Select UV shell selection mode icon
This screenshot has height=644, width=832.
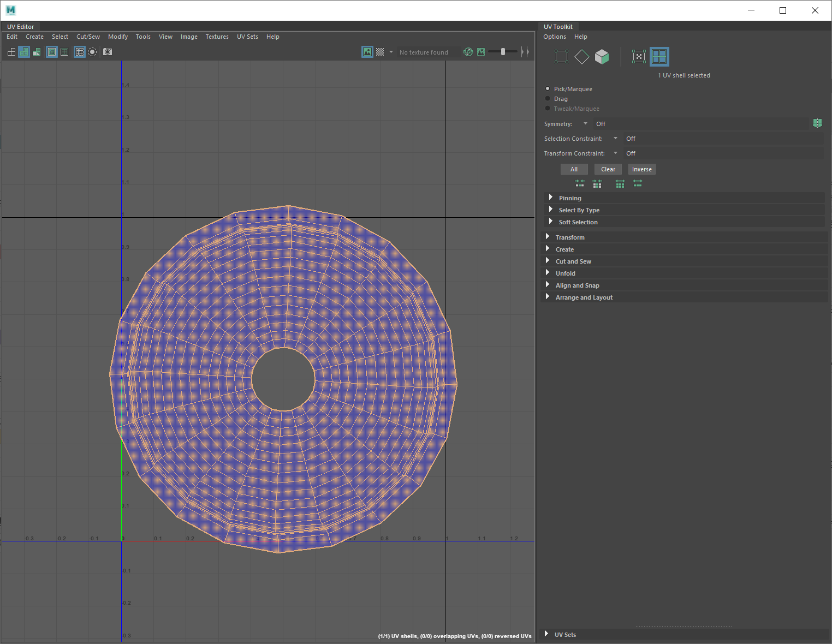pyautogui.click(x=659, y=57)
